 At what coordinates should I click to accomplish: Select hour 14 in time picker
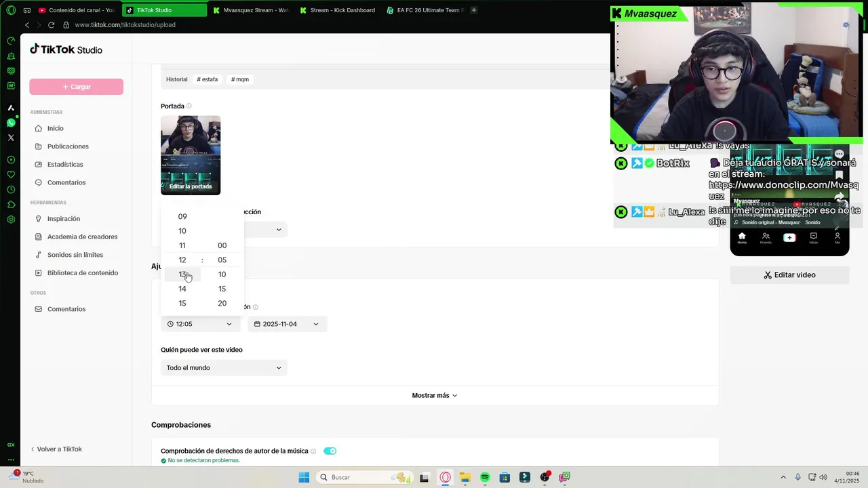coord(182,289)
